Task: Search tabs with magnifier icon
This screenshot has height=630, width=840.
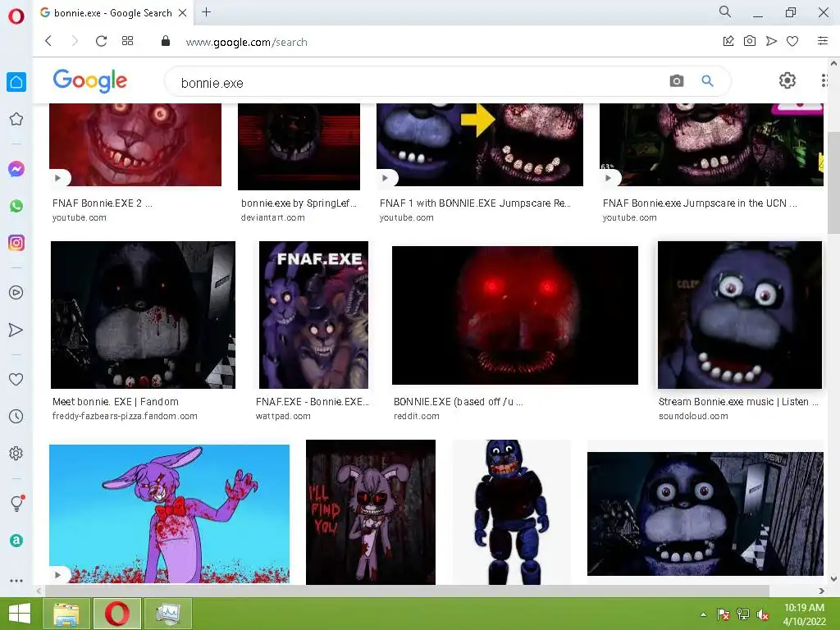Action: (x=725, y=11)
